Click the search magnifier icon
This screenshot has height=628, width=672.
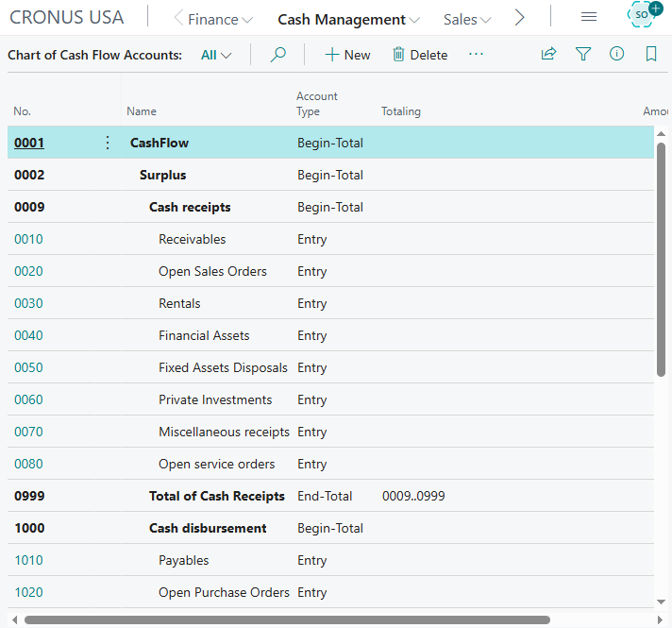[277, 55]
